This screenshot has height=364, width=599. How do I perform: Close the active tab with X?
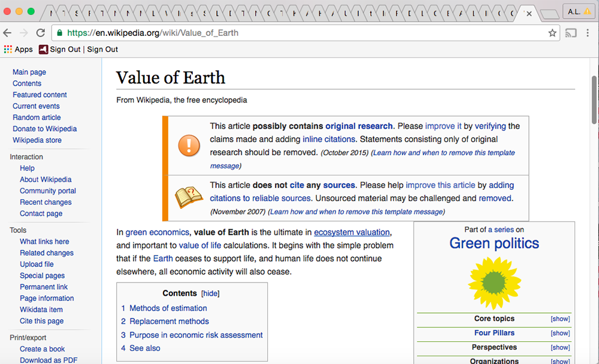pos(529,14)
